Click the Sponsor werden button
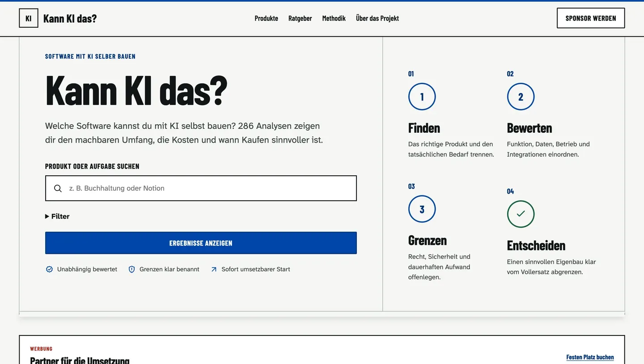 pyautogui.click(x=591, y=18)
